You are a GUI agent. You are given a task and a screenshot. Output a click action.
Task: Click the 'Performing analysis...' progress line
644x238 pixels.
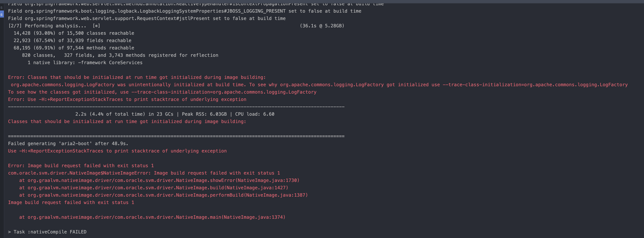click(54, 26)
